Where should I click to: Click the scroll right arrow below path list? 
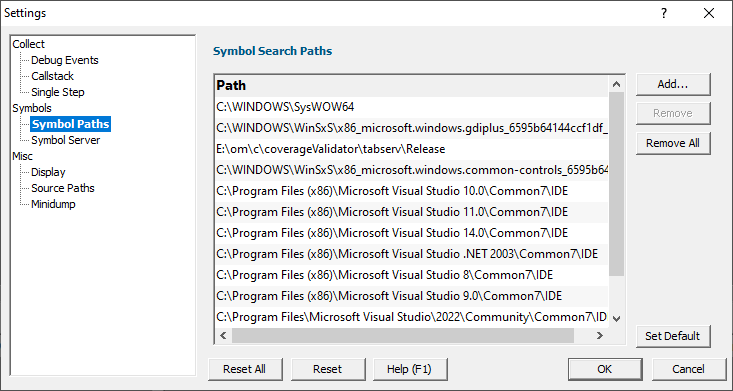(x=599, y=335)
